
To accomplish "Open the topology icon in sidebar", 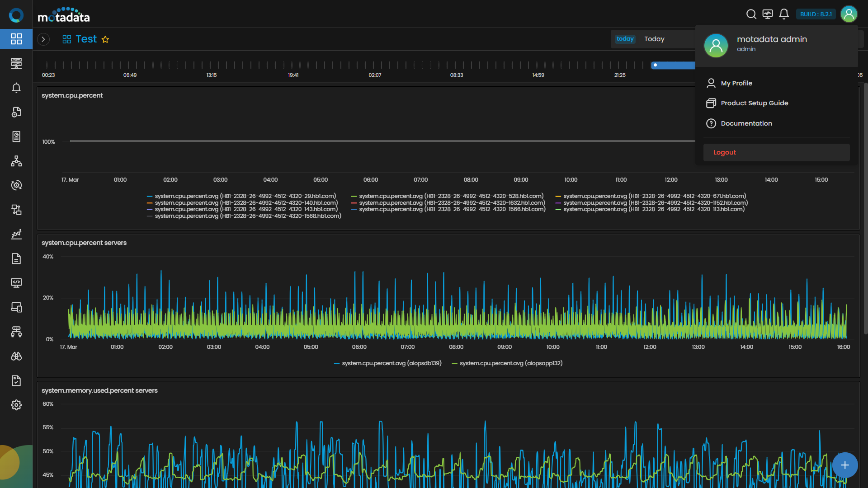I will pyautogui.click(x=16, y=161).
